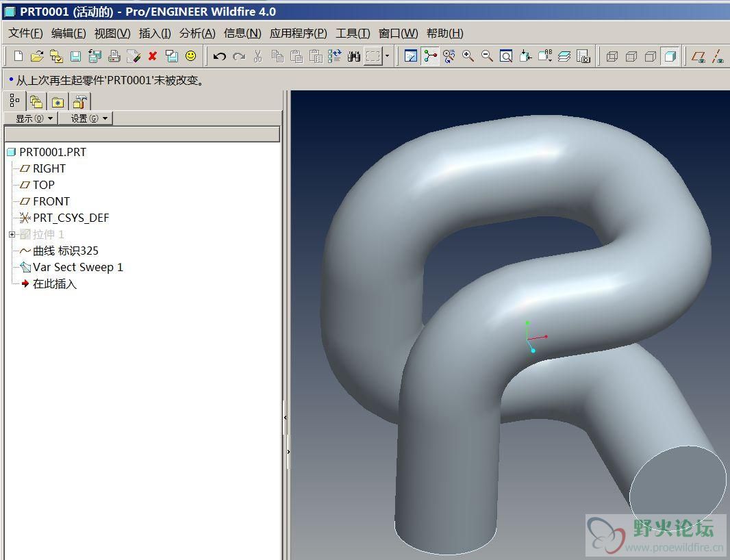Open the 编辑(E) menu
The image size is (730, 560).
(x=68, y=34)
